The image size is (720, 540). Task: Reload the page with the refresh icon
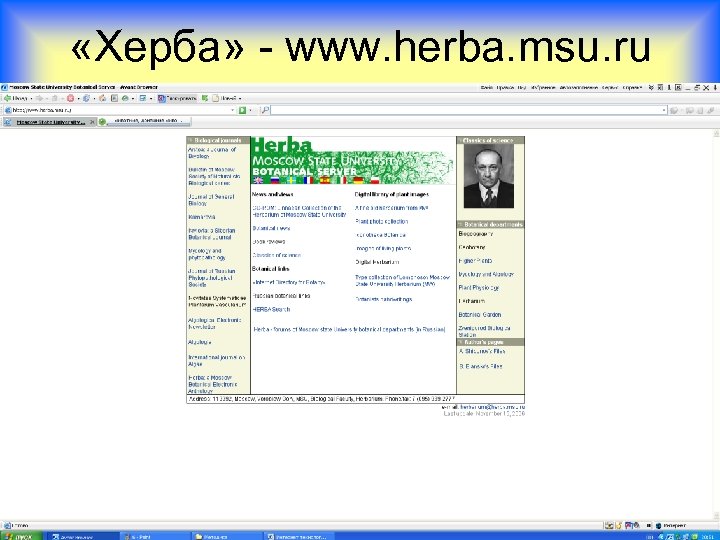[86, 98]
